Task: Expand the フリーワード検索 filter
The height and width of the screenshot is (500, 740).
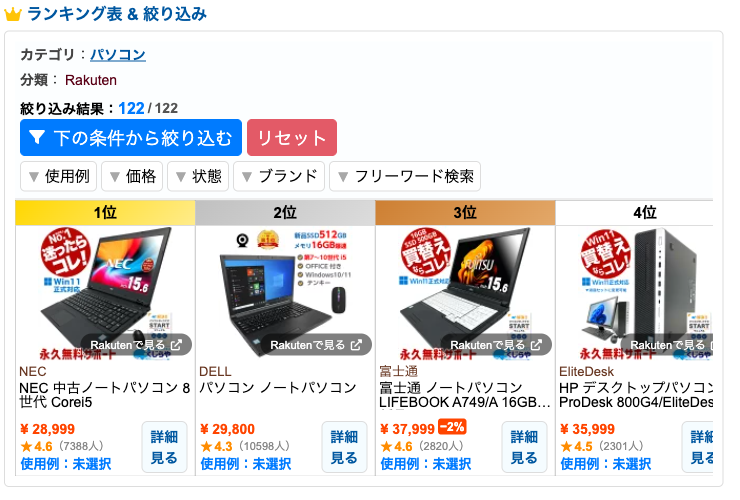Action: click(405, 177)
